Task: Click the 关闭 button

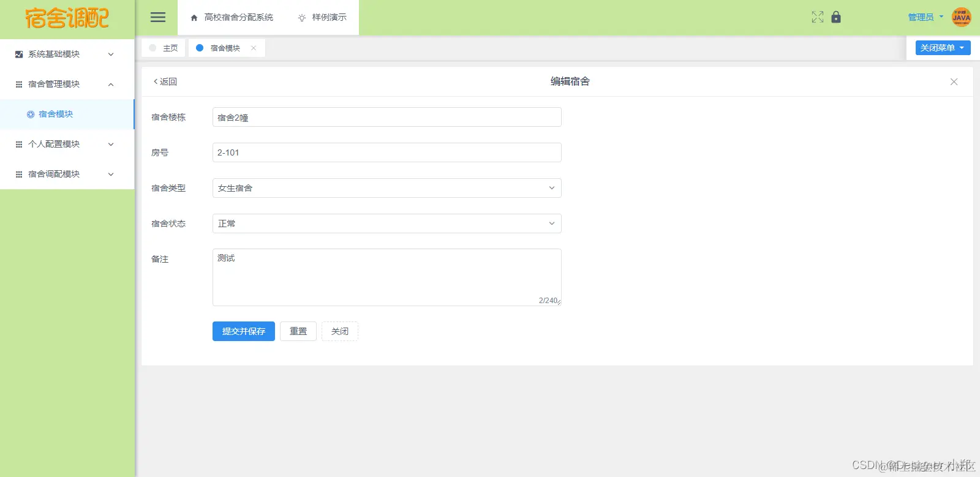Action: [340, 331]
